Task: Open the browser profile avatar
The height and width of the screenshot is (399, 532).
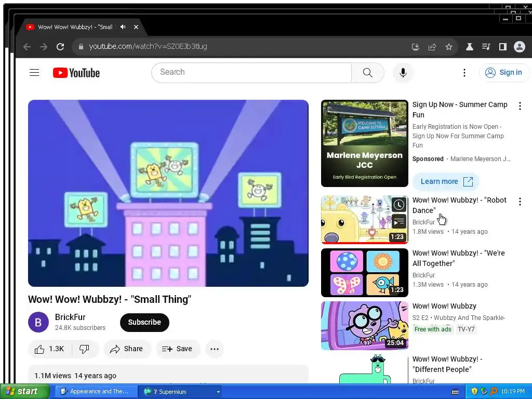Action: [519, 47]
